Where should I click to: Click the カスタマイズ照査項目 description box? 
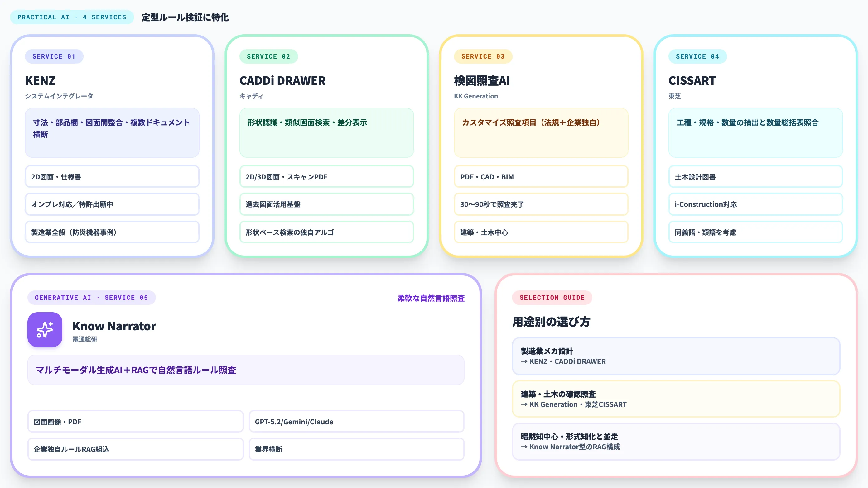541,133
